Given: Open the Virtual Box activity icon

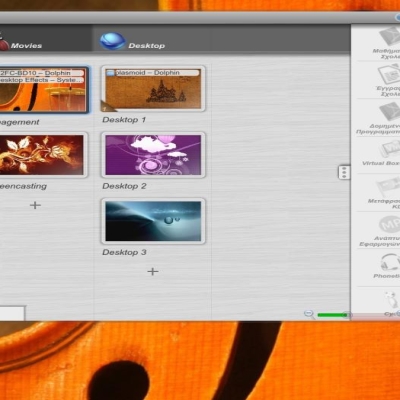Looking at the screenshot, I should [x=390, y=149].
